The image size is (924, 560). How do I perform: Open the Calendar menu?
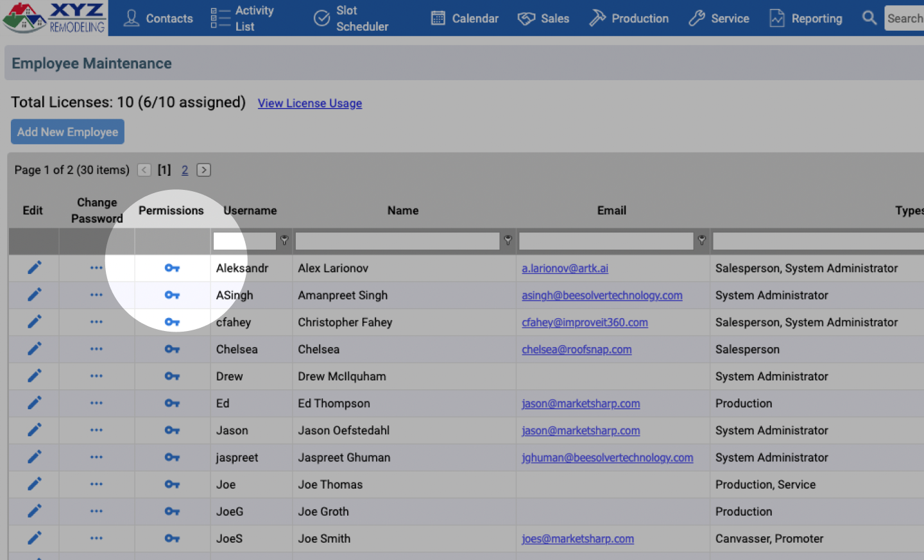tap(465, 18)
